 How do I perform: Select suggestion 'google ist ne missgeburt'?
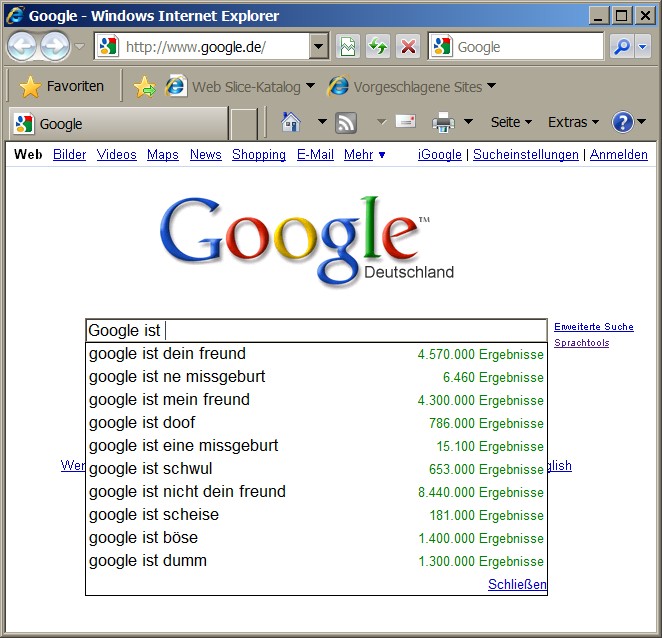coord(316,377)
